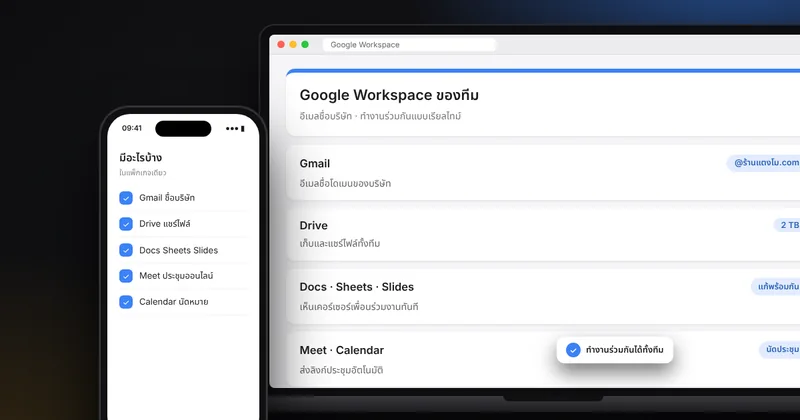
Task: Toggle the Gmail ชื่อบริษัท checkbox on phone
Action: pos(126,197)
